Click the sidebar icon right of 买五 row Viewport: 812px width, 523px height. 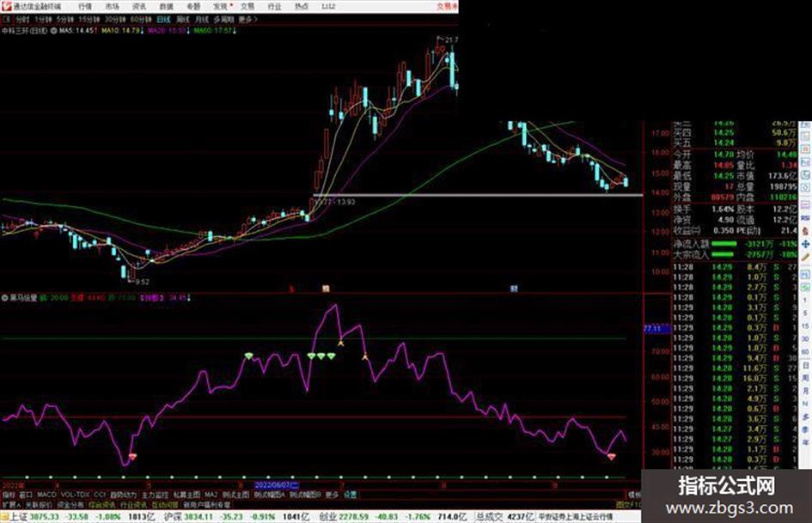(x=805, y=149)
